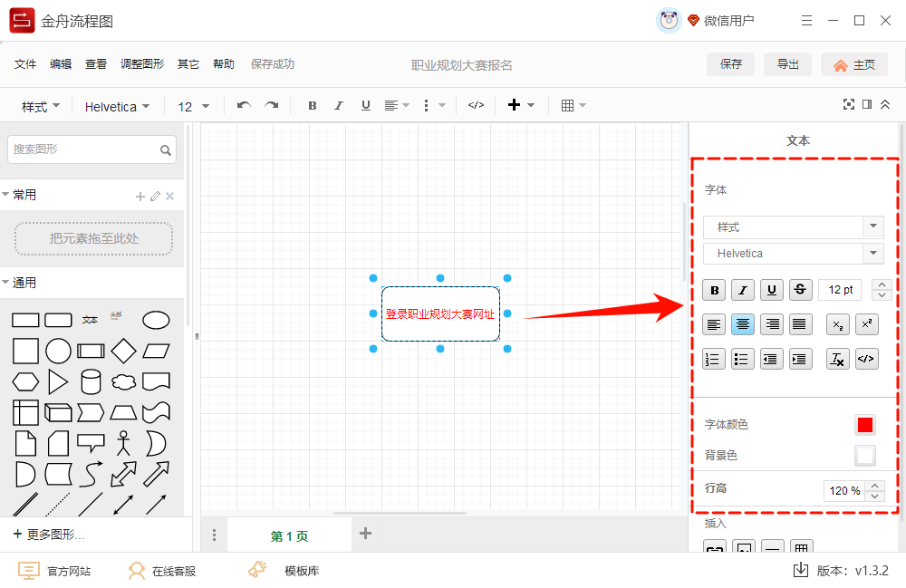
Task: Click the 保存 save button
Action: tap(730, 64)
